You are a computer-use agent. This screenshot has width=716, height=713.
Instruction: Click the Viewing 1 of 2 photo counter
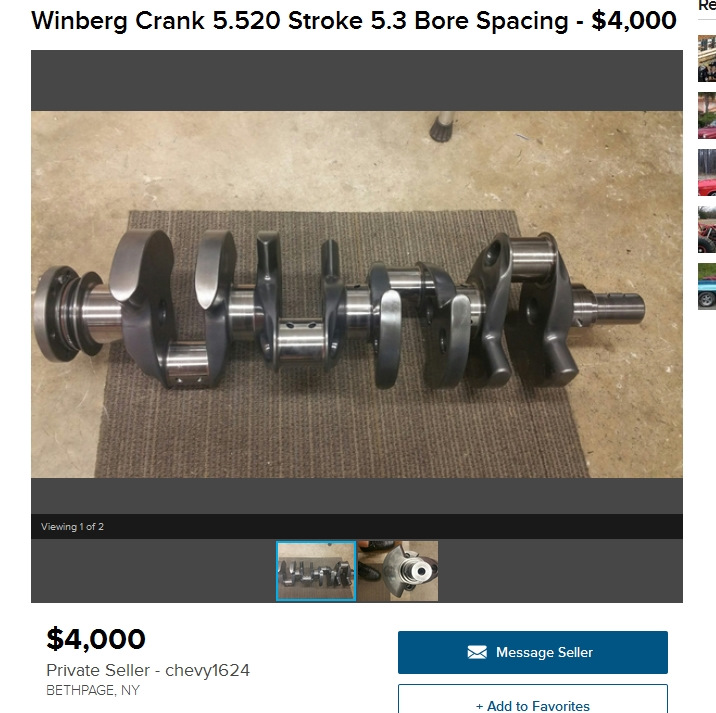72,527
